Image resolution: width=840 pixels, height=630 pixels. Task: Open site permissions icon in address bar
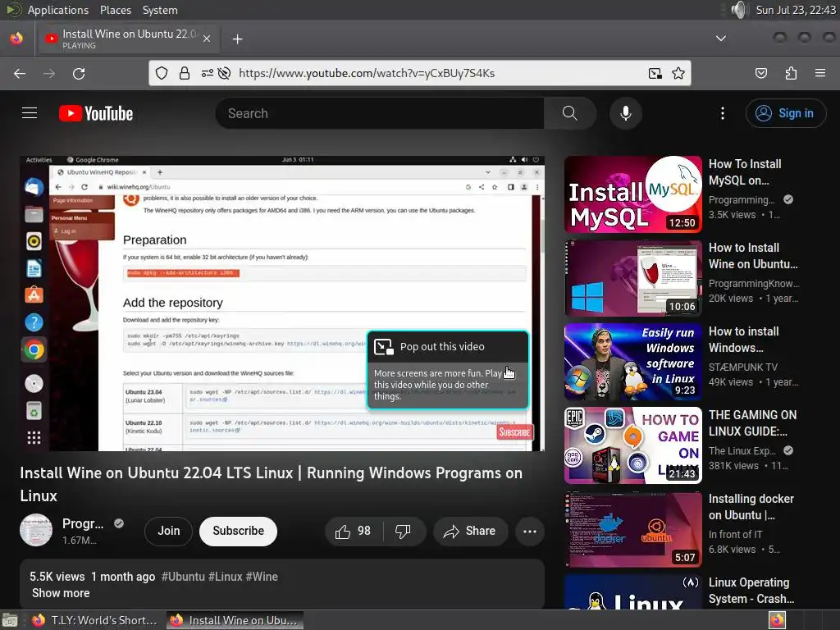pos(208,73)
